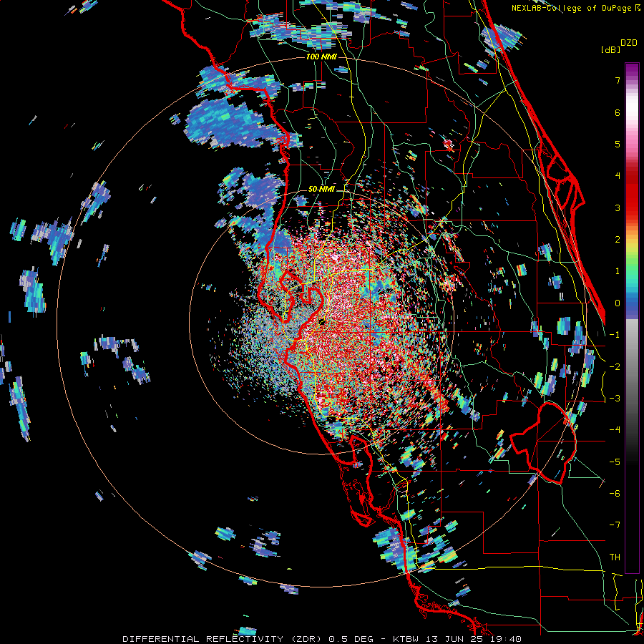Select the -4 value on color scale
This screenshot has width=644, height=644.
click(x=615, y=430)
